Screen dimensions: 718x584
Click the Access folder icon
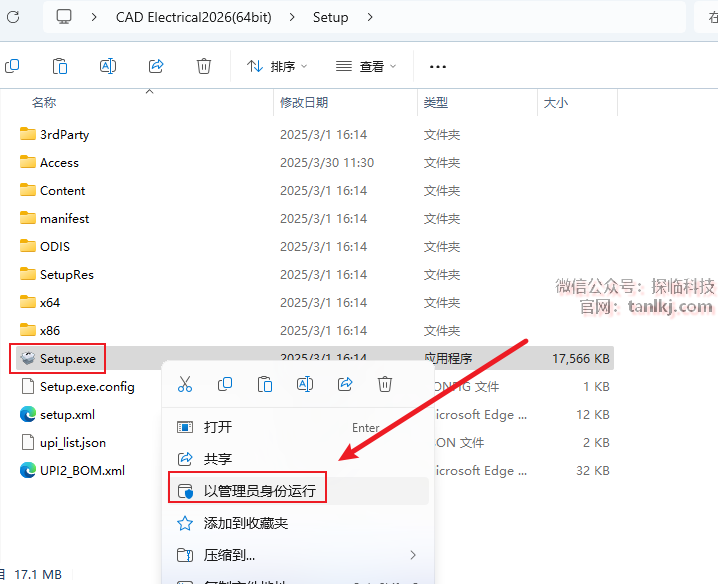[x=27, y=162]
